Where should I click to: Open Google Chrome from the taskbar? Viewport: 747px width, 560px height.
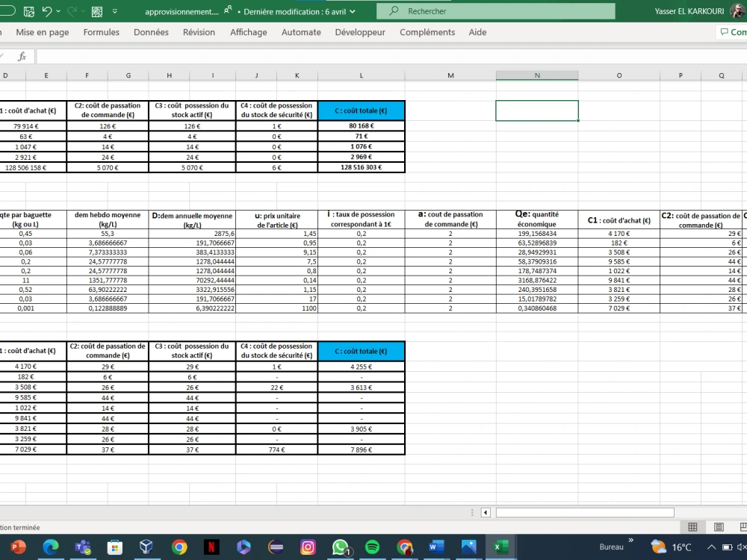(179, 547)
